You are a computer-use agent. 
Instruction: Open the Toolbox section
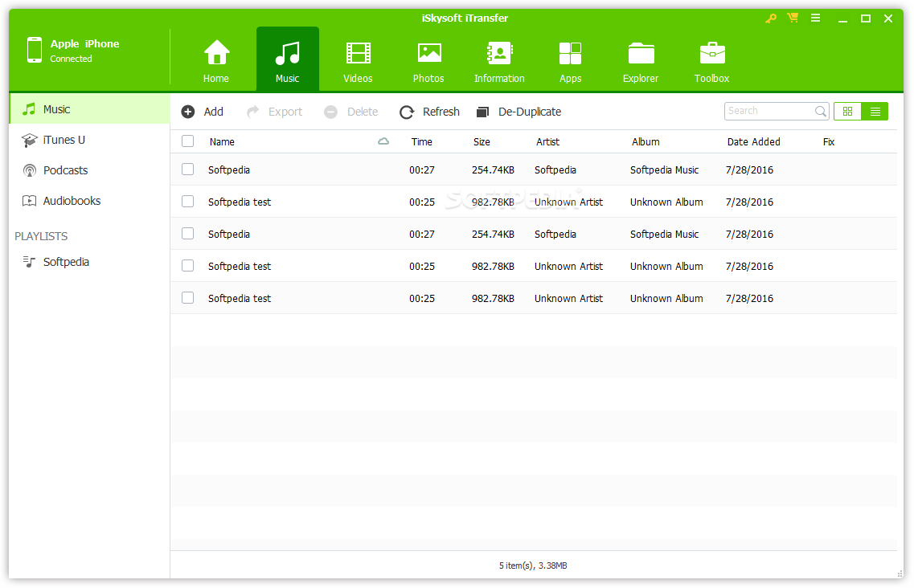pos(711,61)
